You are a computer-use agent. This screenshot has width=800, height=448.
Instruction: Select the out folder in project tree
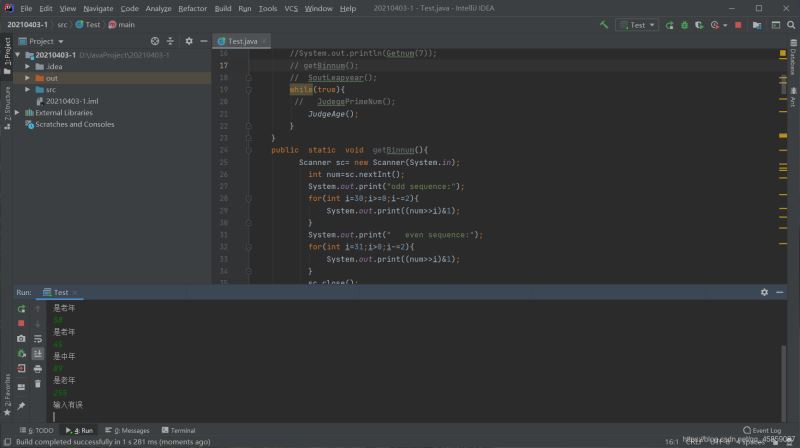(x=51, y=78)
